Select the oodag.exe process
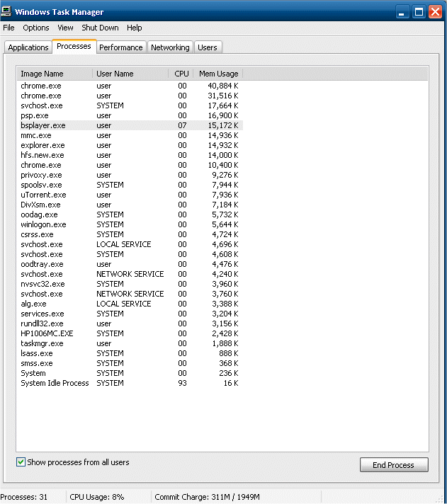This screenshot has width=447, height=504. point(130,214)
